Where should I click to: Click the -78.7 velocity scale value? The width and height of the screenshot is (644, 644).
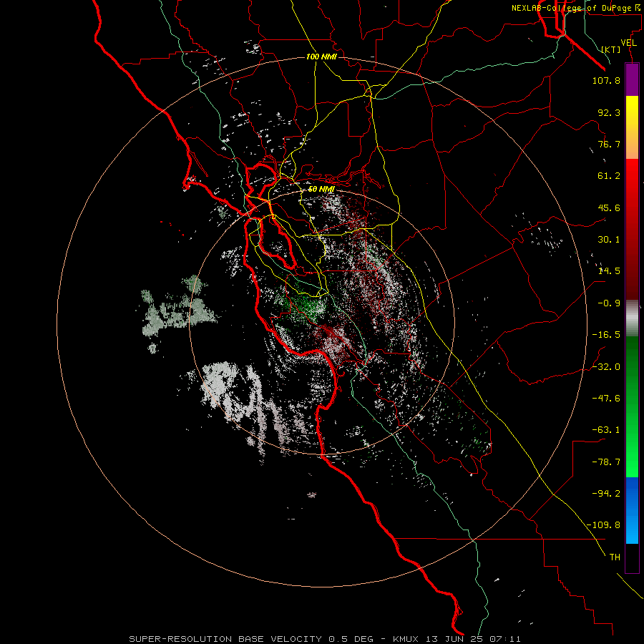pos(606,462)
